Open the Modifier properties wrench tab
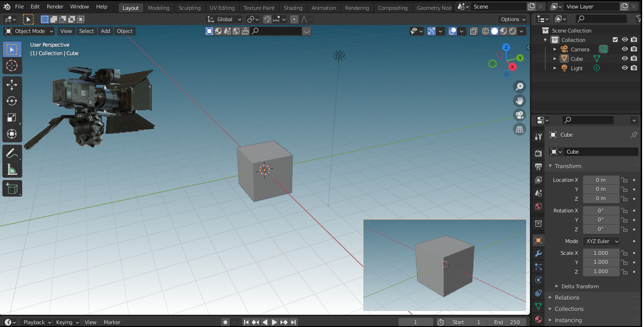 coord(538,253)
